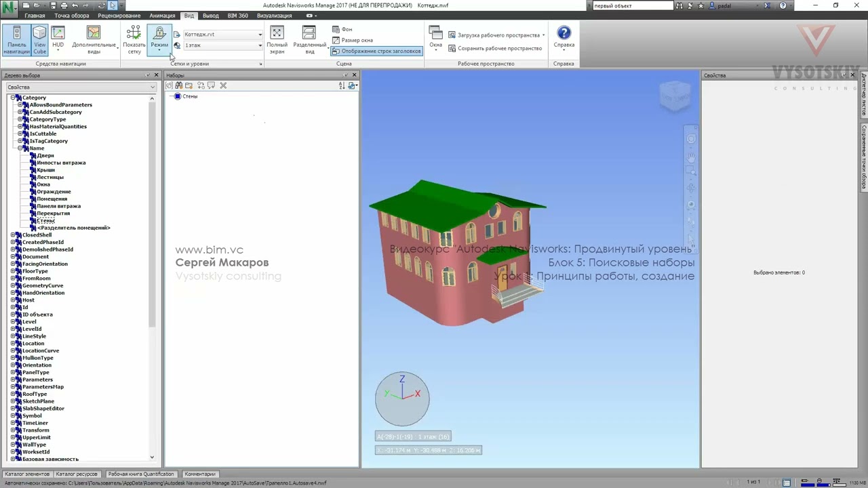Viewport: 868px width, 488px height.
Task: Open the Коттедж.rvt file dropdown
Action: click(223, 35)
